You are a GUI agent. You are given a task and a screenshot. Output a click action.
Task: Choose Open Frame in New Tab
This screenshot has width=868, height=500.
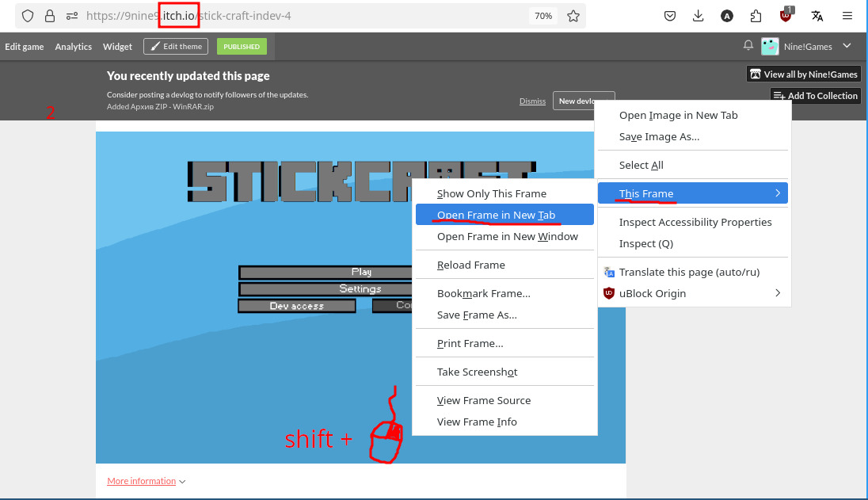504,215
